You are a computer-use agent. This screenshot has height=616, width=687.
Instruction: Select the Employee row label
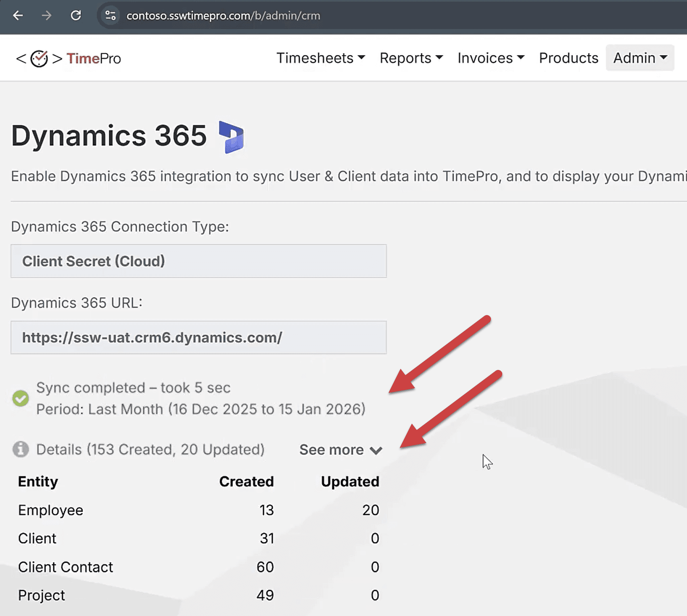pos(50,510)
